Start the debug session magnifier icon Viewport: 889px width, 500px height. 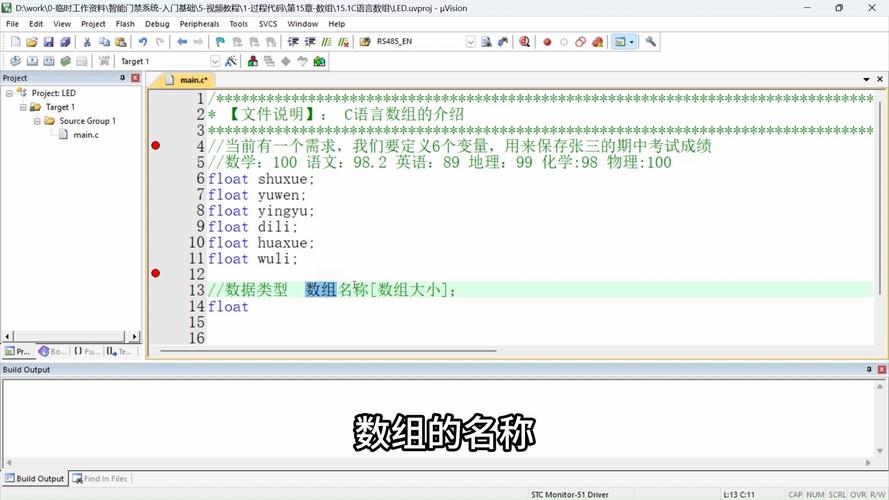coord(524,42)
